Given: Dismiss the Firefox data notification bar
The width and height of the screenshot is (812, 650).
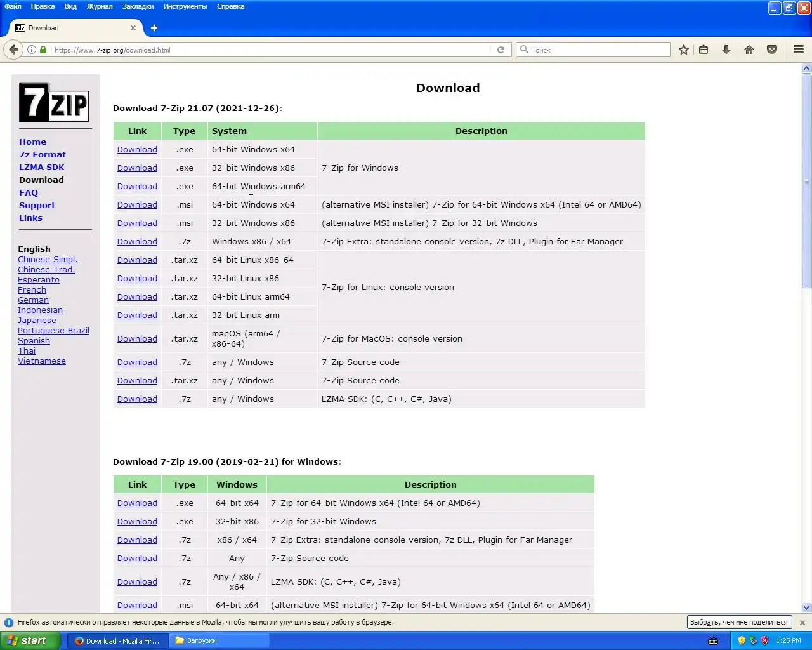Looking at the screenshot, I should coord(802,623).
